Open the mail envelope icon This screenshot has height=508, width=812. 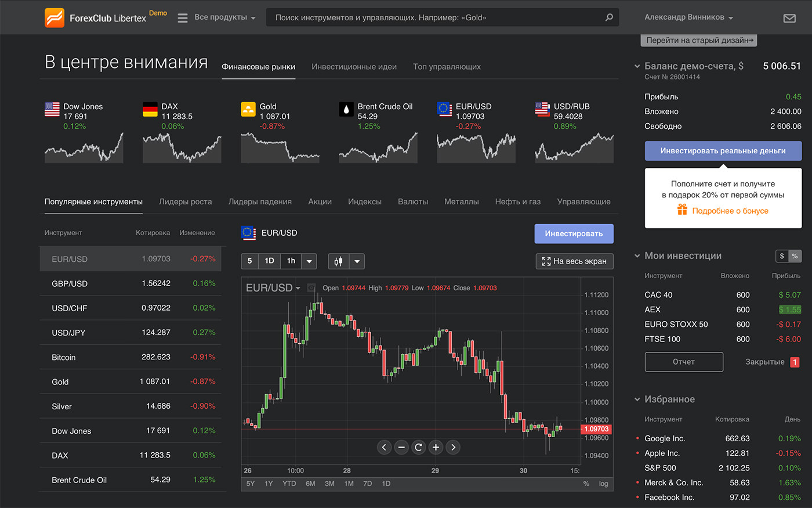tap(789, 18)
